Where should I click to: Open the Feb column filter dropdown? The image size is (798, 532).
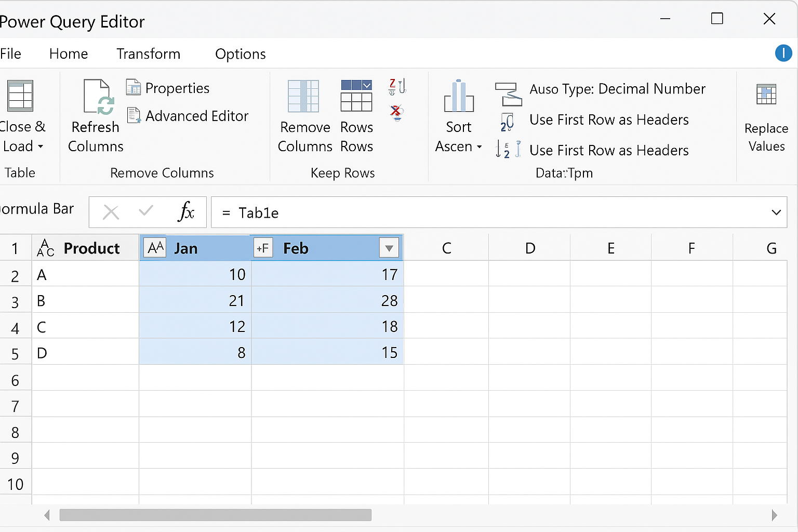coord(389,248)
